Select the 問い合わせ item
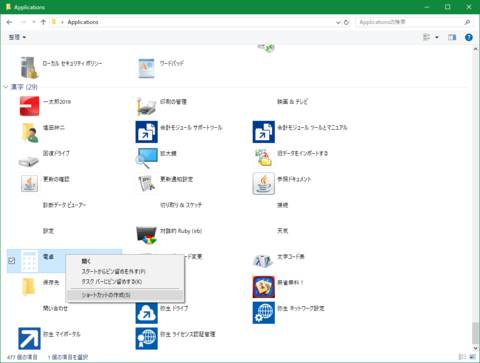This screenshot has height=363, width=480. click(x=55, y=308)
